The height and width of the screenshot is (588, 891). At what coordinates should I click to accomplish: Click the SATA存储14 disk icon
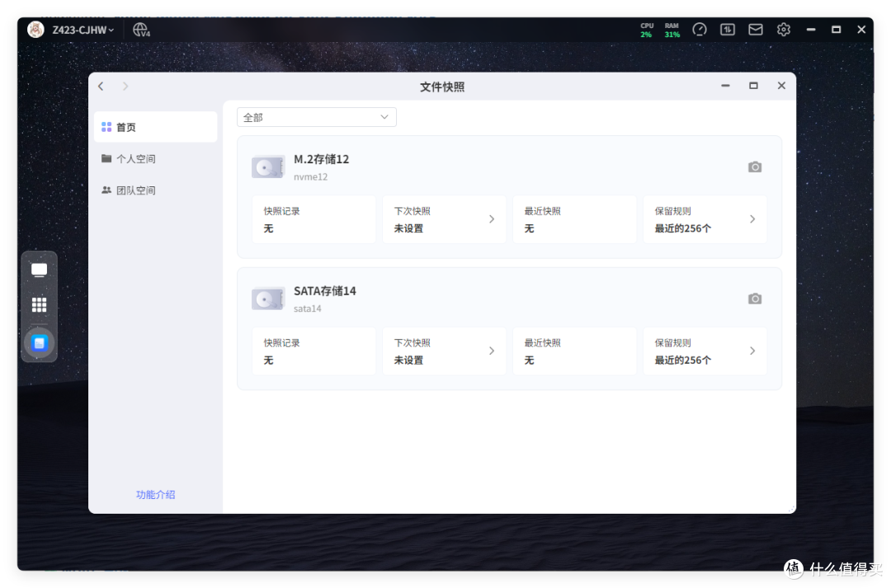tap(268, 299)
